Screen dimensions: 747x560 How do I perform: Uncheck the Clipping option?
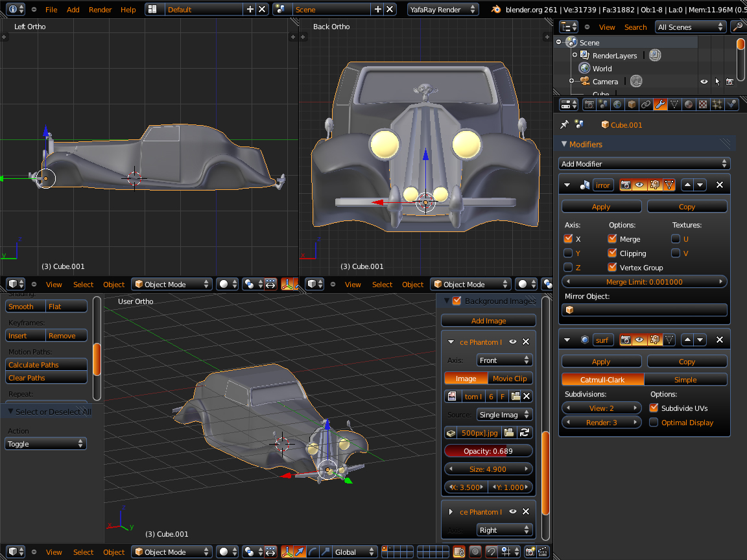612,253
